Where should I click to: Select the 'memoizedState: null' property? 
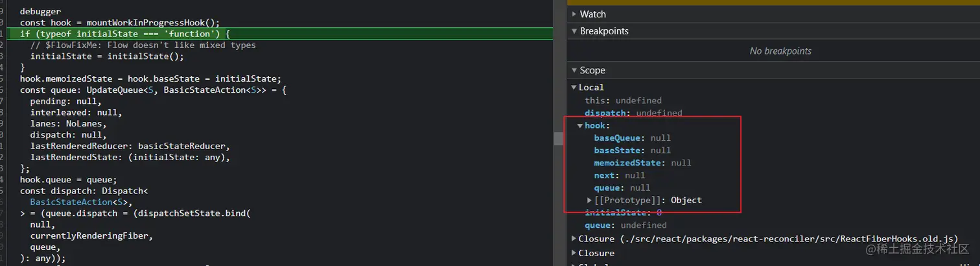coord(642,163)
